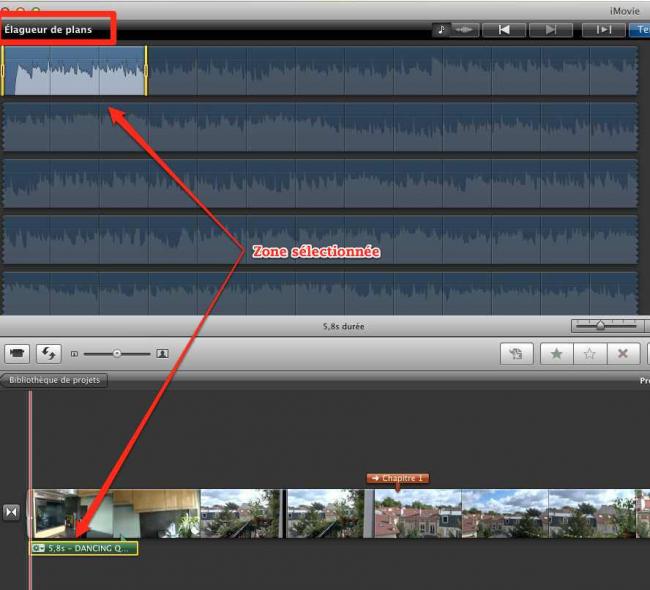The width and height of the screenshot is (650, 590).
Task: Click the Chapitre 1 chapter marker
Action: coord(397,479)
